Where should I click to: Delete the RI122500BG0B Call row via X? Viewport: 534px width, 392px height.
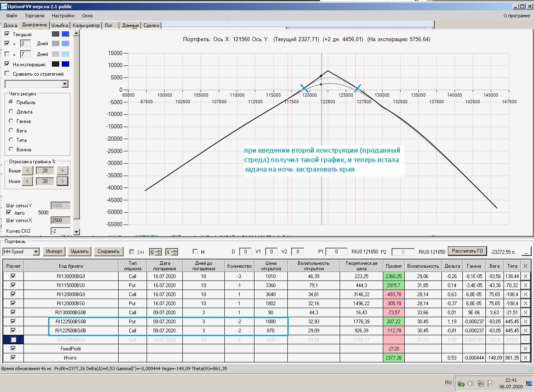point(525,330)
